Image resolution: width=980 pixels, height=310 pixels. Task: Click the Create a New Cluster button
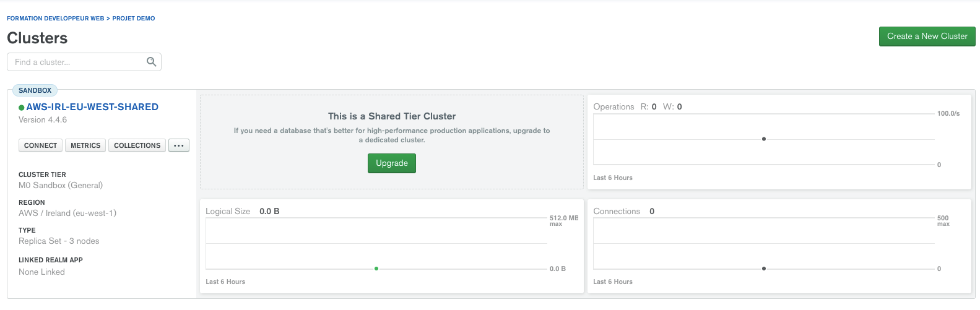pyautogui.click(x=927, y=36)
